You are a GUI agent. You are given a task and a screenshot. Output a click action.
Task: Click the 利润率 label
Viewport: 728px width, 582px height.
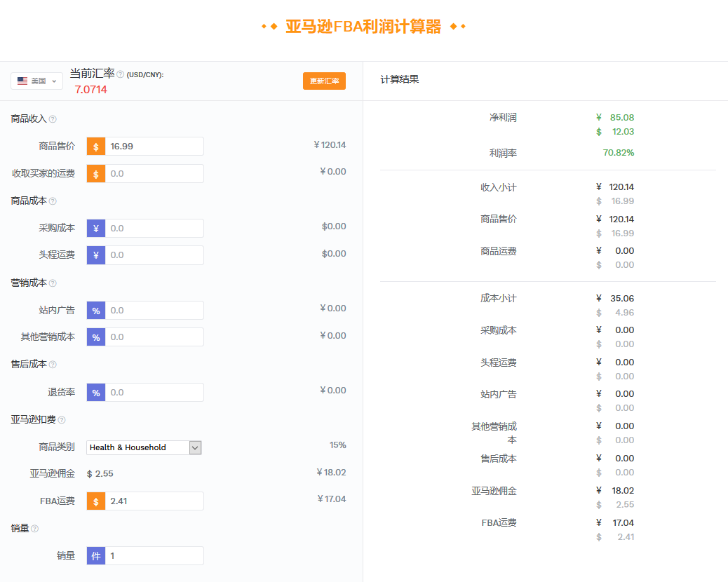[503, 153]
